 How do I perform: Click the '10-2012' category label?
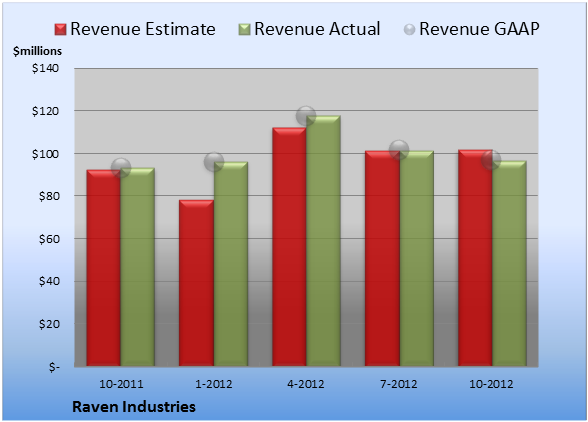pyautogui.click(x=491, y=384)
